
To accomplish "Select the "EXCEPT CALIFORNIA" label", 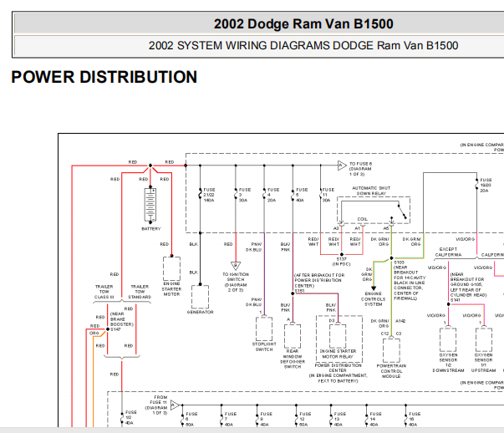I will click(448, 252).
